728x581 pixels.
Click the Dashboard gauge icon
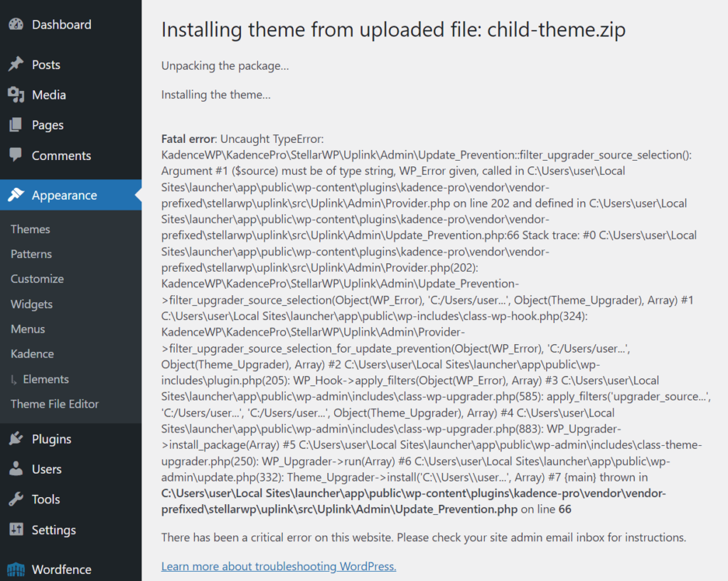[x=16, y=25]
